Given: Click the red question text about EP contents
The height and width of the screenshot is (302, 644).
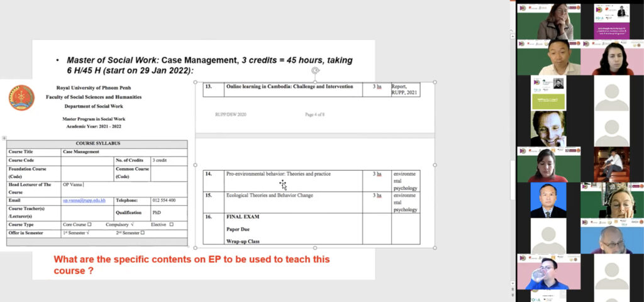Looking at the screenshot, I should tap(191, 265).
